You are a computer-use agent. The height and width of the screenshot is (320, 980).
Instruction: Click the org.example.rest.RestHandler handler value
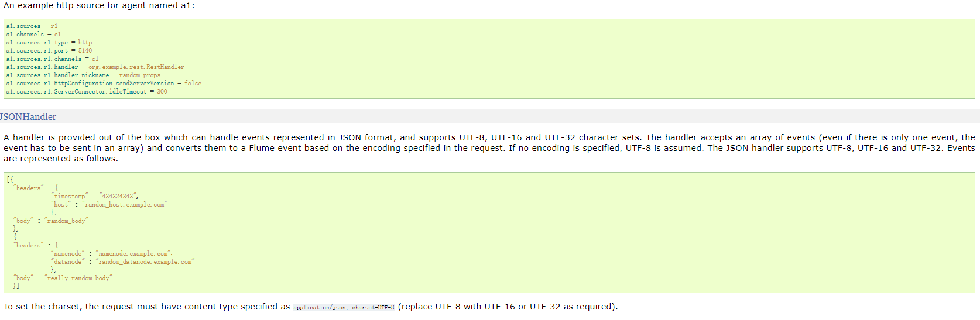(x=136, y=67)
